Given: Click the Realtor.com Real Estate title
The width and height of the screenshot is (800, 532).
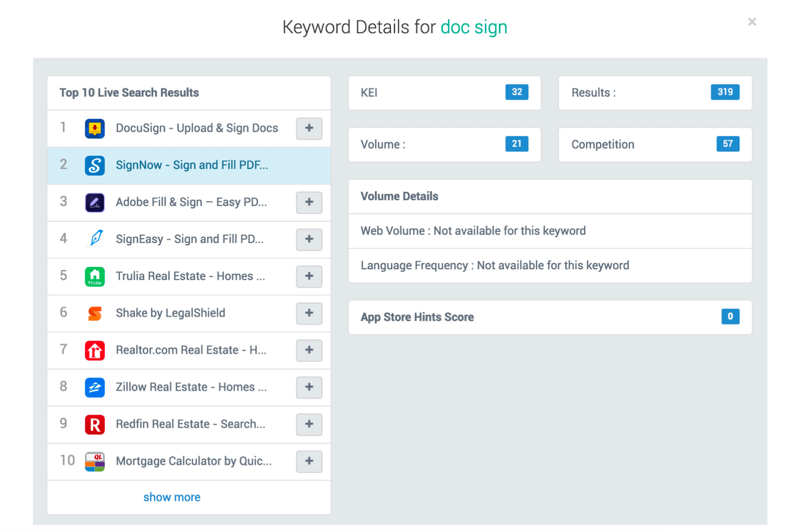Looking at the screenshot, I should tap(191, 350).
